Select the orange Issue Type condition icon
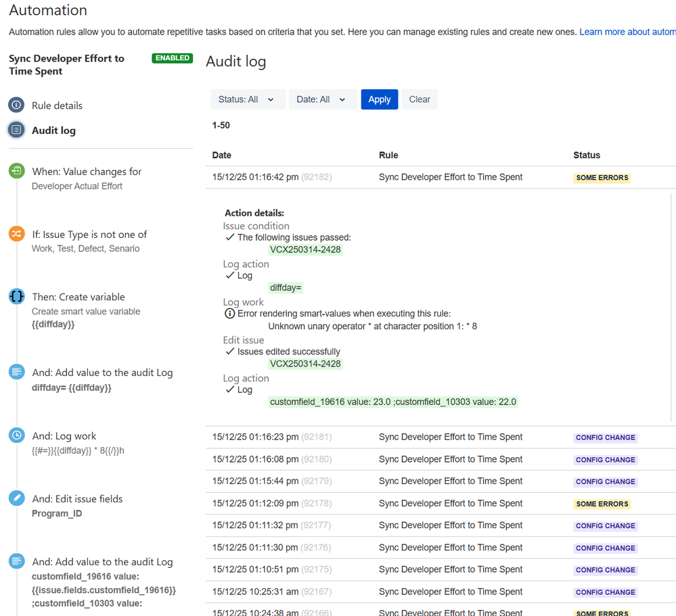 [16, 233]
